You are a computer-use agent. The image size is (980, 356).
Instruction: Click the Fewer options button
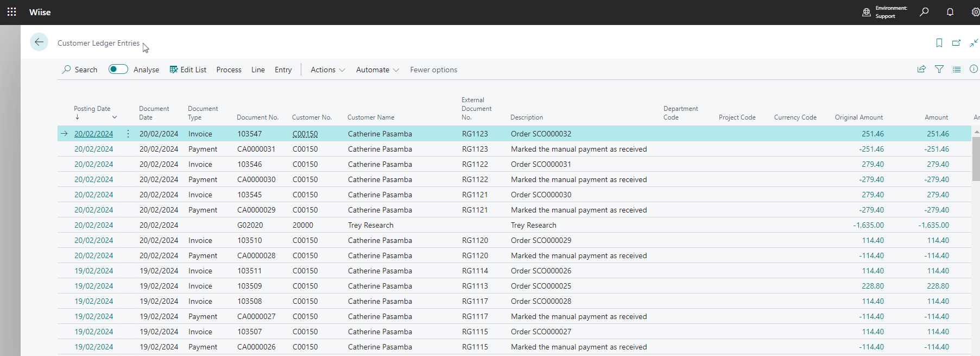pyautogui.click(x=433, y=70)
